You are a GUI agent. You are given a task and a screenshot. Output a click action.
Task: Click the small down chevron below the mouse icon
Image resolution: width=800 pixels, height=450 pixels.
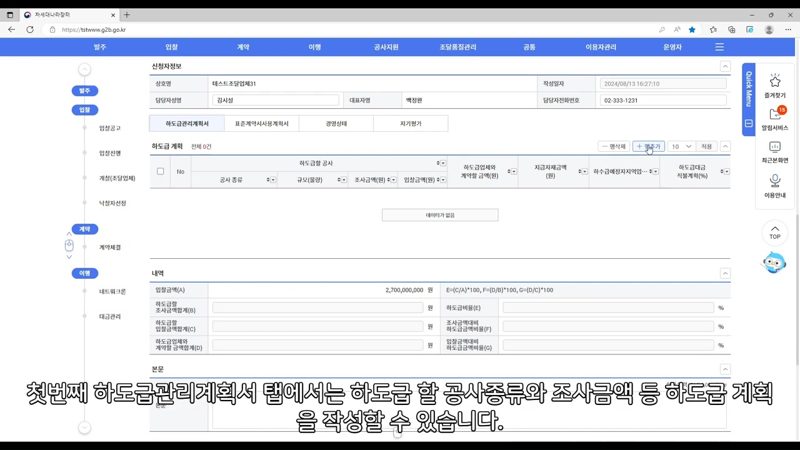(x=69, y=257)
